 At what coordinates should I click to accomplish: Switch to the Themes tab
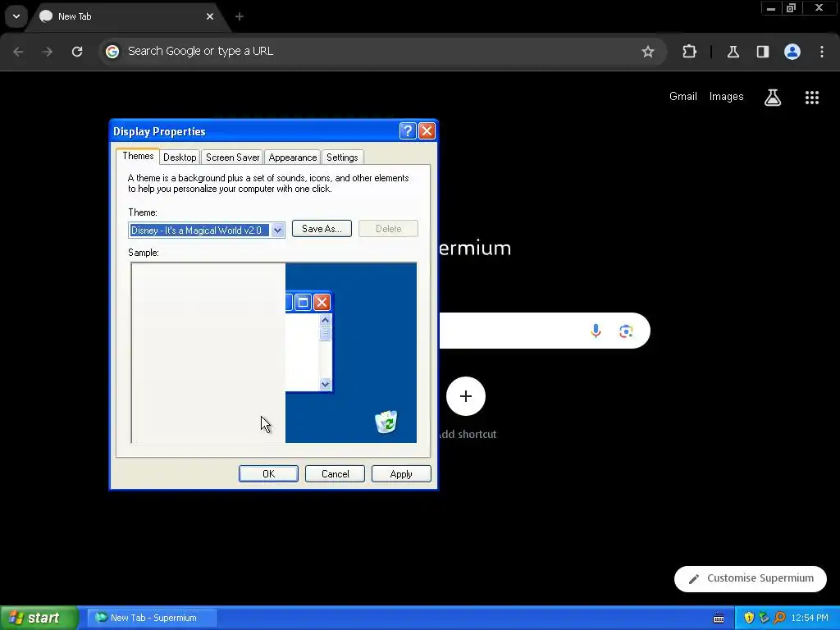click(x=138, y=156)
